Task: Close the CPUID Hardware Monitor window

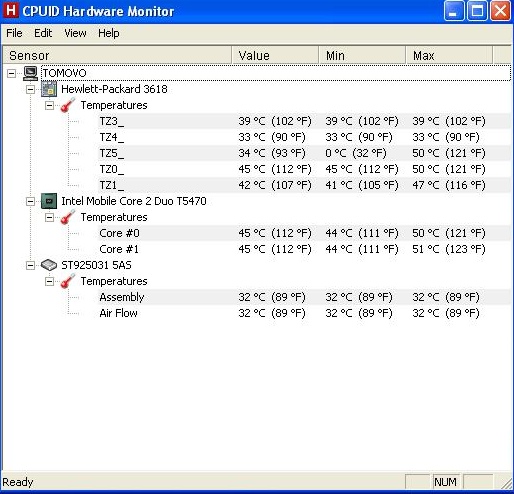Action: point(500,11)
